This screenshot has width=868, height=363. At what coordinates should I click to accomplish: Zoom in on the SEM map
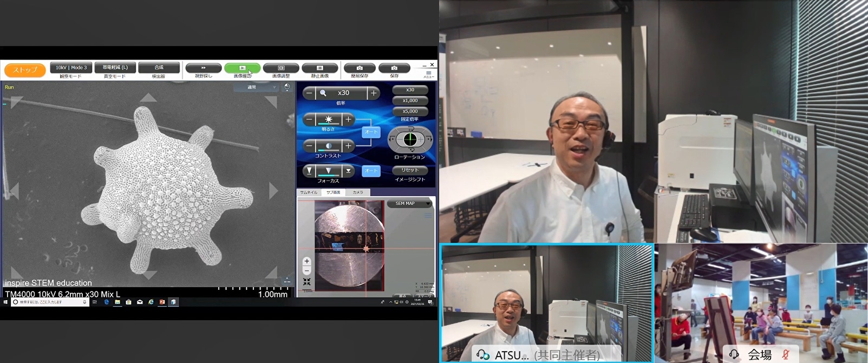click(x=306, y=261)
